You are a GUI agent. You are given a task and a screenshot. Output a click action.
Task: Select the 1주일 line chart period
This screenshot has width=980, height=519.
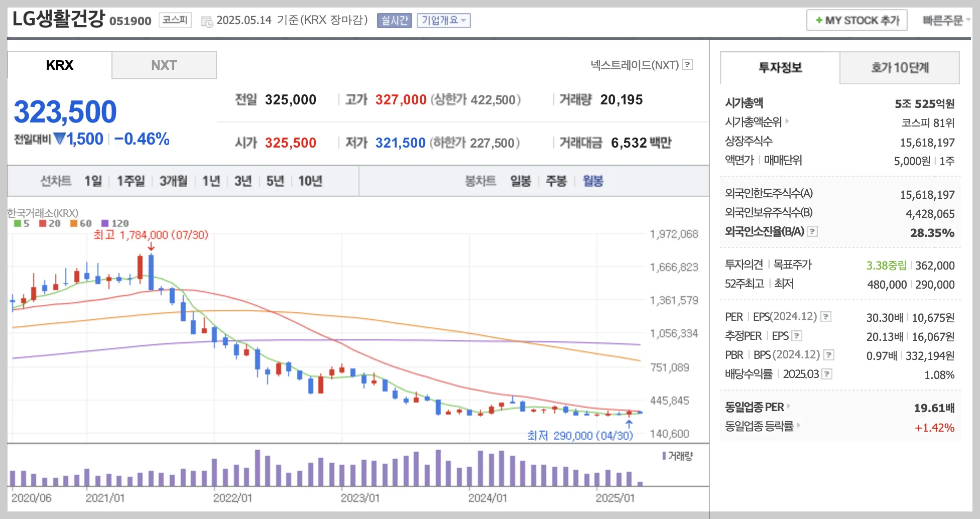click(131, 181)
